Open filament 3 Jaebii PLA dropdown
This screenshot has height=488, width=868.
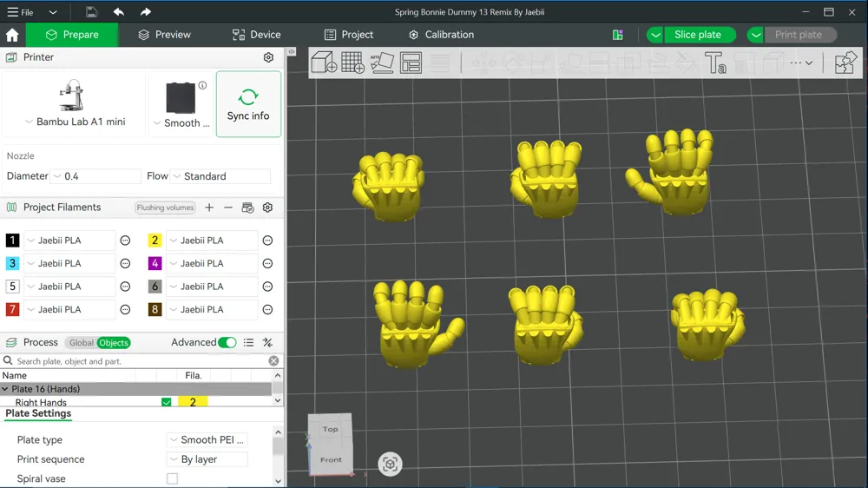(x=69, y=264)
